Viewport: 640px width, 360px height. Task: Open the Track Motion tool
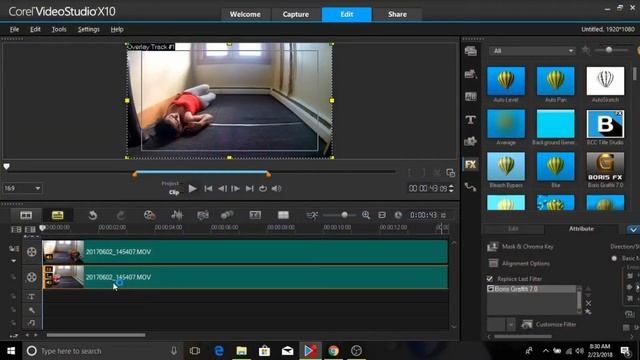point(227,215)
